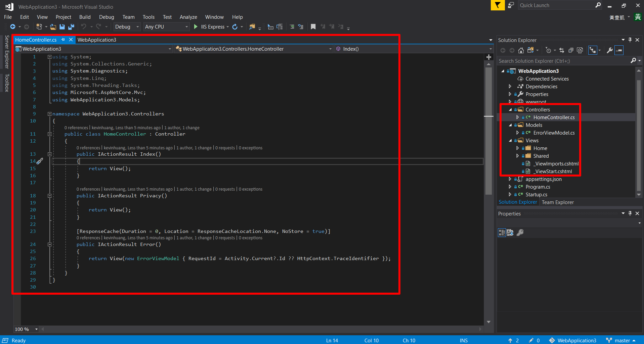Click Sync with Active Document arrows icon
Viewport: 644px width, 344px height.
pos(562,50)
